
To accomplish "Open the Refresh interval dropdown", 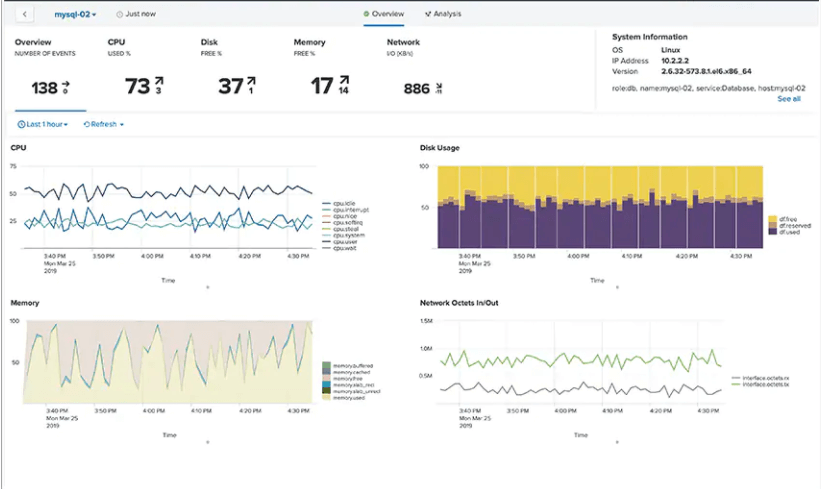I will click(x=106, y=125).
